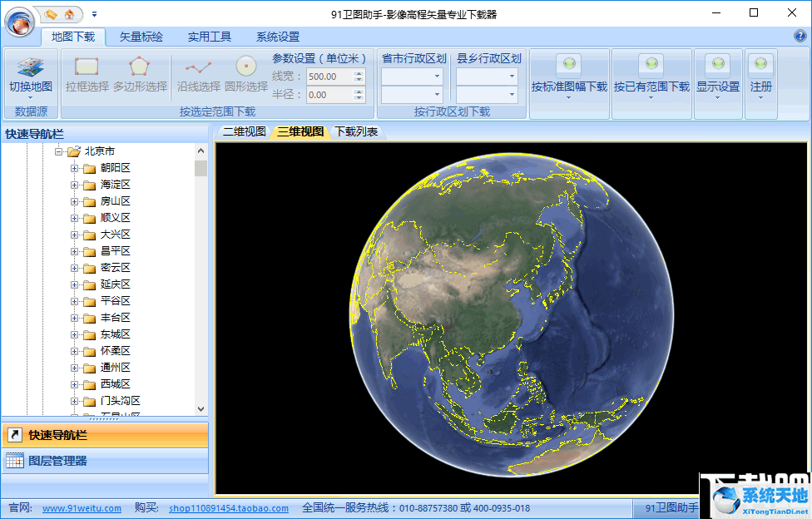
Task: Increase the 线宽 value with up arrow
Action: (x=359, y=73)
